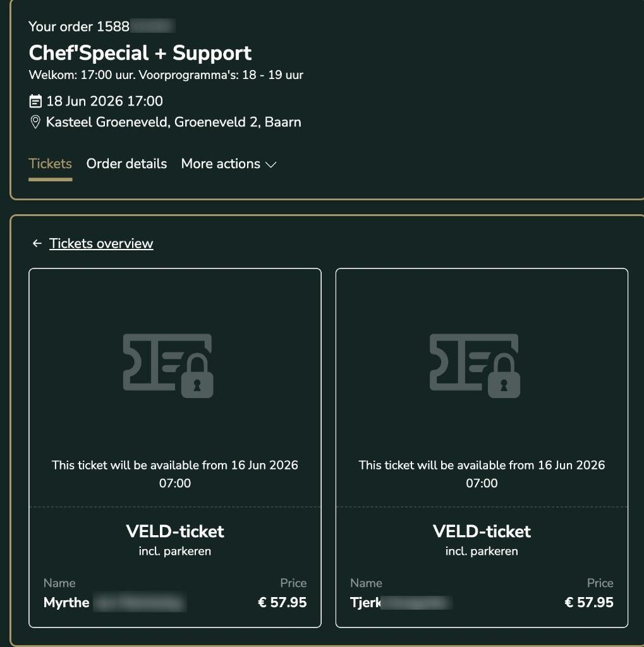Click the back arrow beside Tickets overview
644x647 pixels.
pos(36,243)
